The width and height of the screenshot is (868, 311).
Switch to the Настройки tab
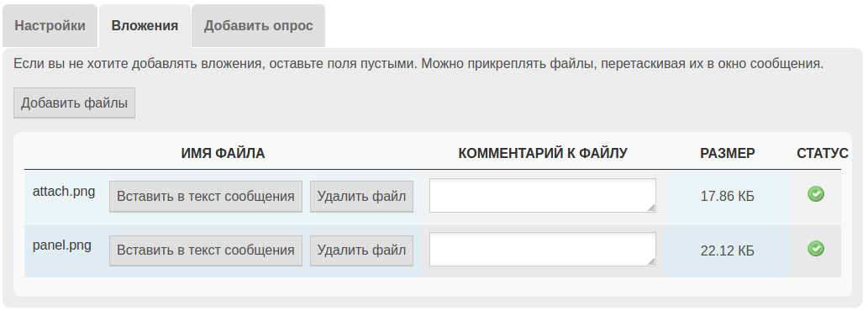point(50,25)
